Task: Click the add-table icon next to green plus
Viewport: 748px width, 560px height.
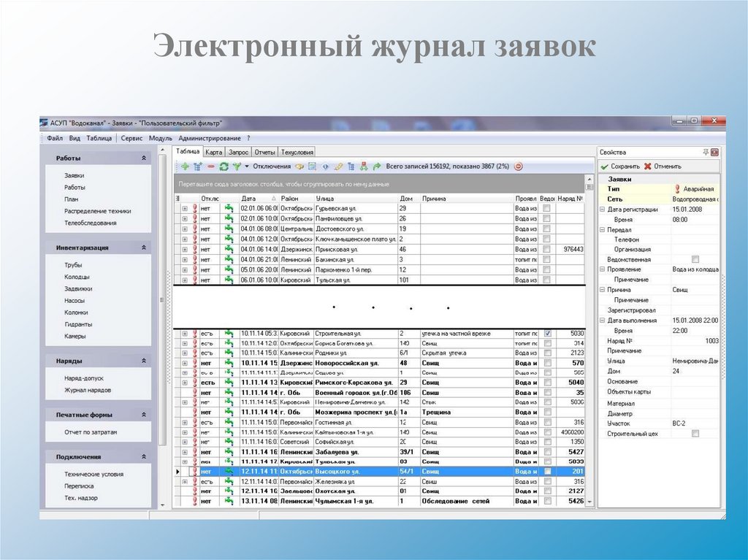Action: [x=198, y=166]
